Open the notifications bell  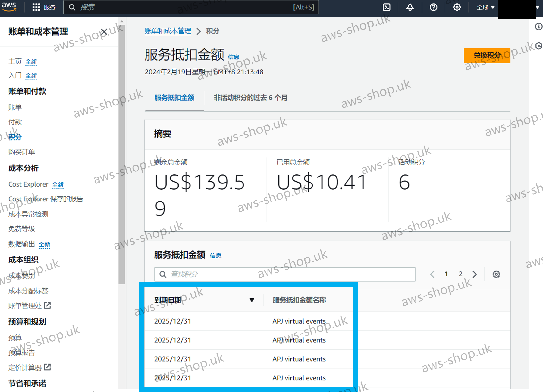coord(410,7)
